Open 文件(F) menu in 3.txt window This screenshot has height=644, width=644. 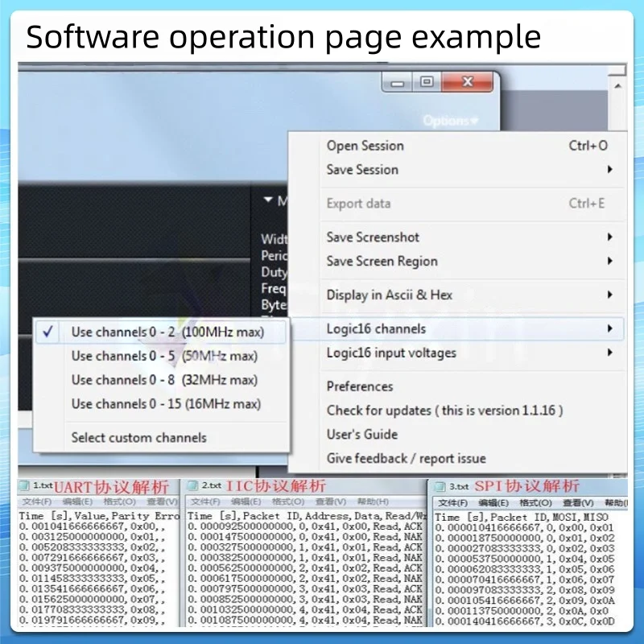coord(453,503)
